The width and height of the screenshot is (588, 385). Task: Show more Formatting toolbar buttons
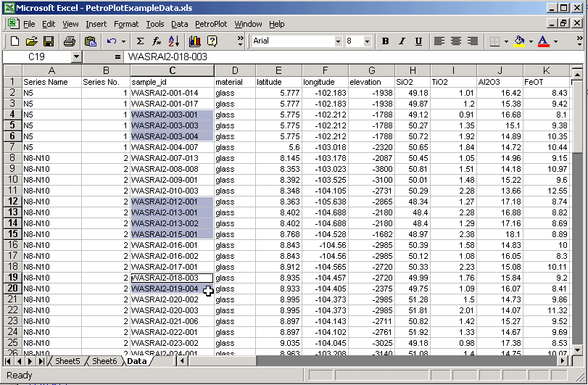point(580,41)
